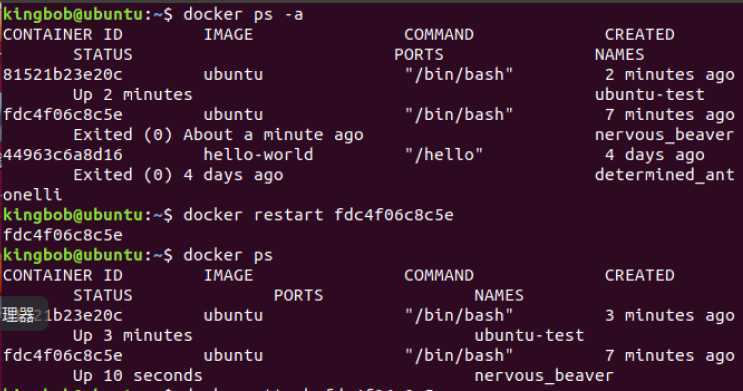This screenshot has width=743, height=391.
Task: Click 'nervous_beaver' name in the first listing
Action: [x=664, y=135]
